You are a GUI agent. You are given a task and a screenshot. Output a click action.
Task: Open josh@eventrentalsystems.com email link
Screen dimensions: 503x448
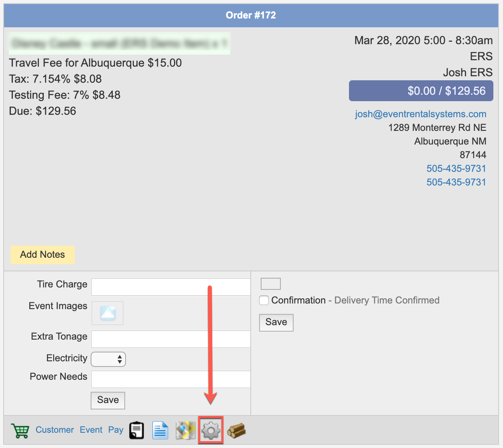point(420,114)
